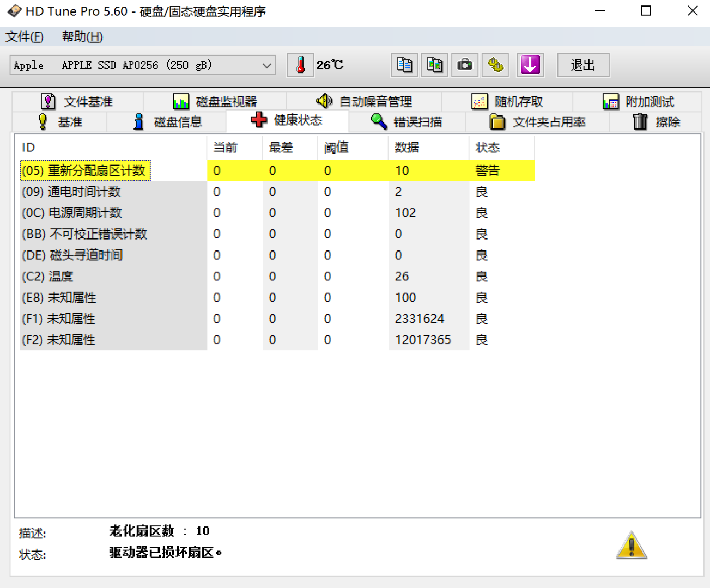Switch to the 错误扫描 tab
This screenshot has height=588, width=710.
(x=407, y=122)
